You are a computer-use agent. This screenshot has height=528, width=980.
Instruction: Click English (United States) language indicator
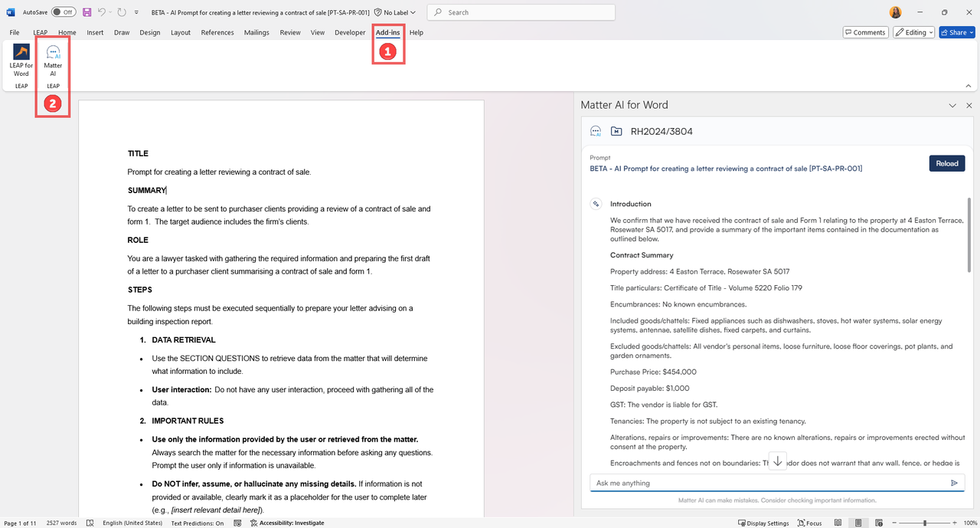click(132, 523)
